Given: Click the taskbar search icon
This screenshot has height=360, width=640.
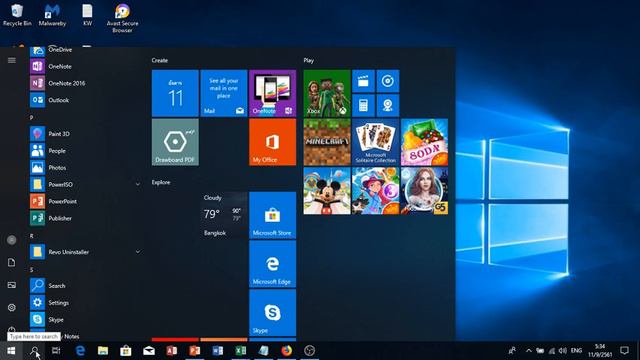Looking at the screenshot, I should pos(34,351).
